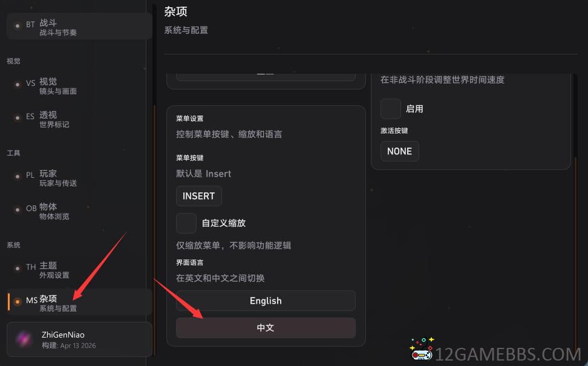Click the dot icon beside OB 物体
The width and height of the screenshot is (588, 366).
pyautogui.click(x=18, y=210)
